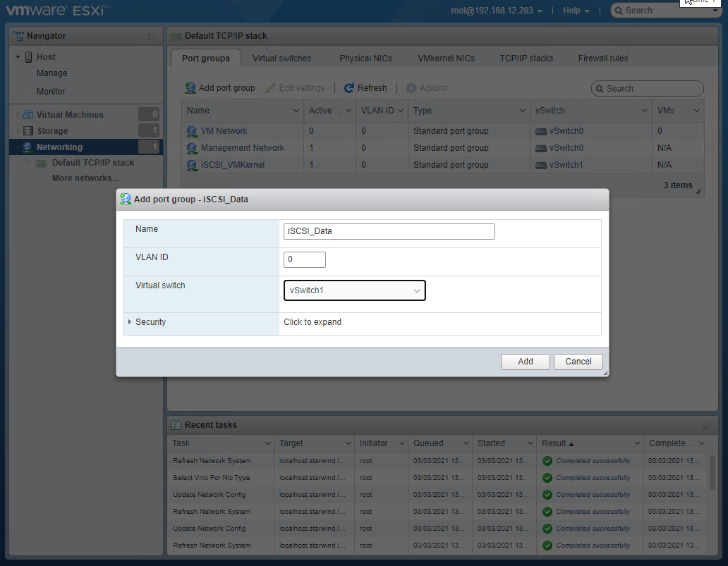The height and width of the screenshot is (566, 728).
Task: Click the Default TCP/IP stack tree icon
Action: tap(42, 164)
